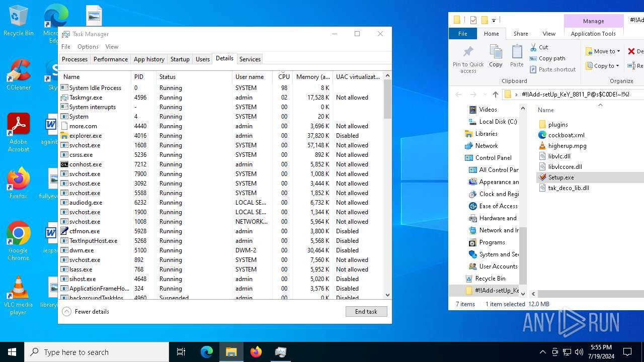Open Recycle Bin desktop icon

coord(18,21)
